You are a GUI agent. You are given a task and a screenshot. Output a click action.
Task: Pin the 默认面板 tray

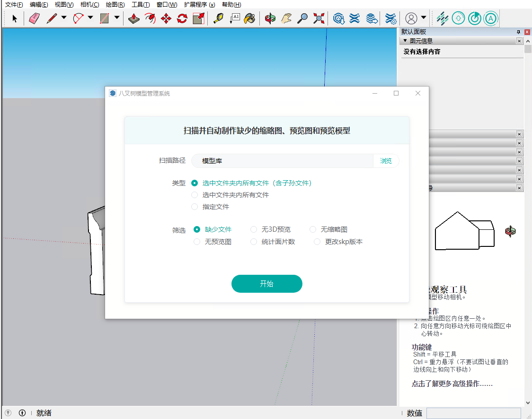[x=518, y=32]
